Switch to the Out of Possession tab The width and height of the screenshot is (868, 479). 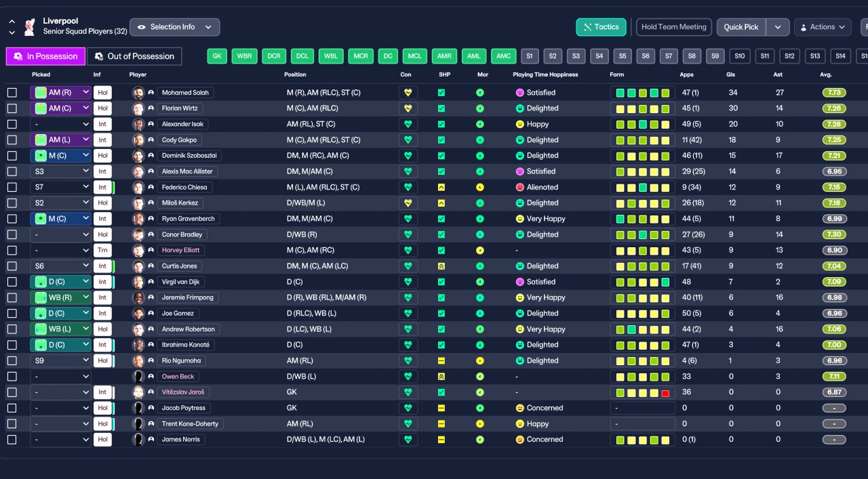click(x=134, y=56)
